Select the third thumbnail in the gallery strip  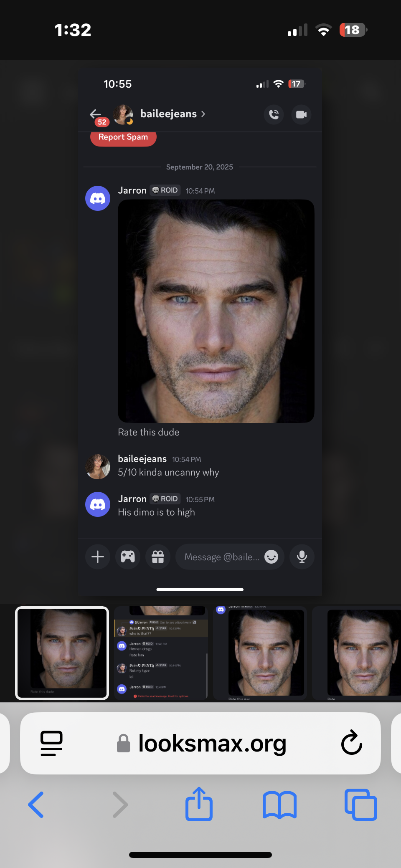coord(260,653)
